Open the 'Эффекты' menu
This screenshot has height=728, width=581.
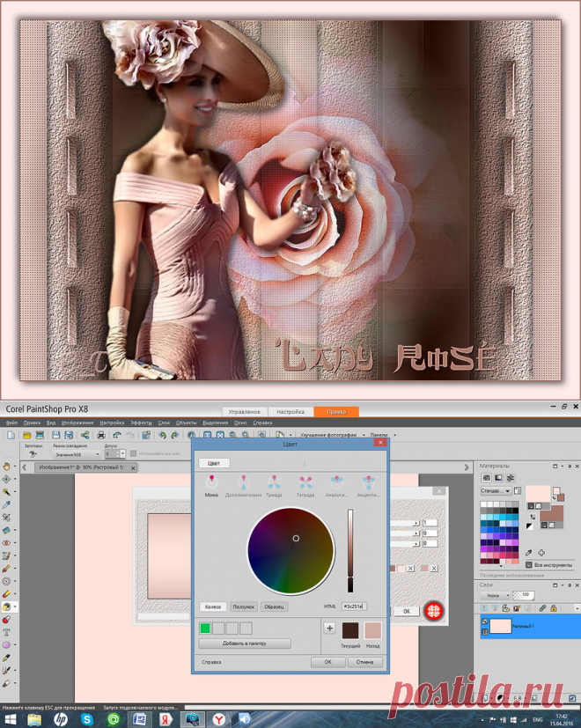(140, 423)
